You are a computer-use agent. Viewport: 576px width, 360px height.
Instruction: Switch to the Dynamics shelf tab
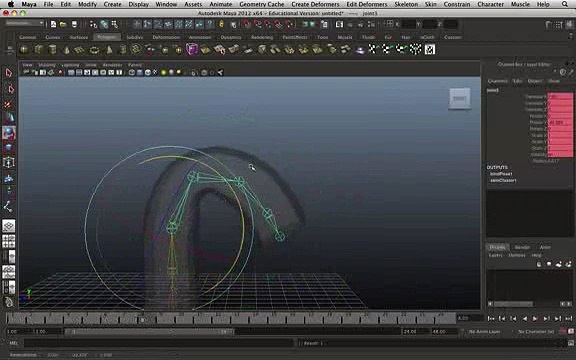pyautogui.click(x=231, y=37)
